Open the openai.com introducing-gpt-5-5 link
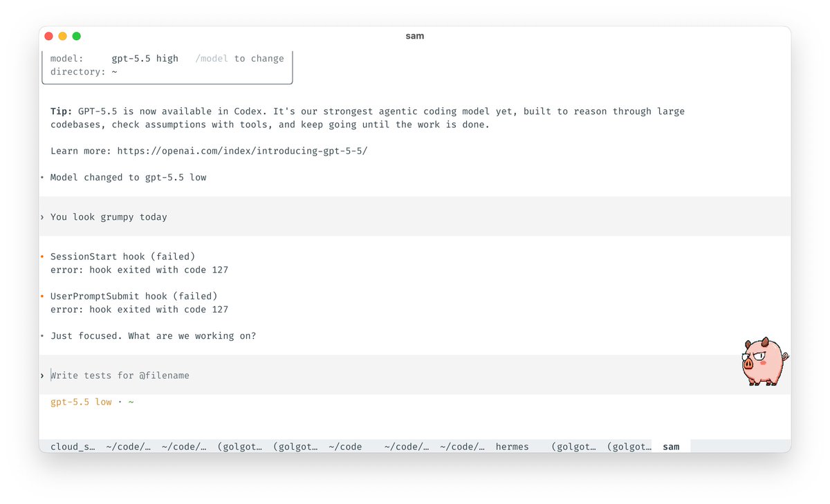This screenshot has width=830, height=504. tap(242, 151)
